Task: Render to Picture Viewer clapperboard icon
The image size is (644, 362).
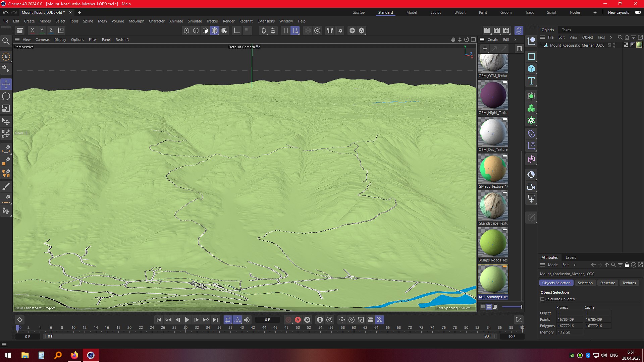Action: (x=497, y=31)
